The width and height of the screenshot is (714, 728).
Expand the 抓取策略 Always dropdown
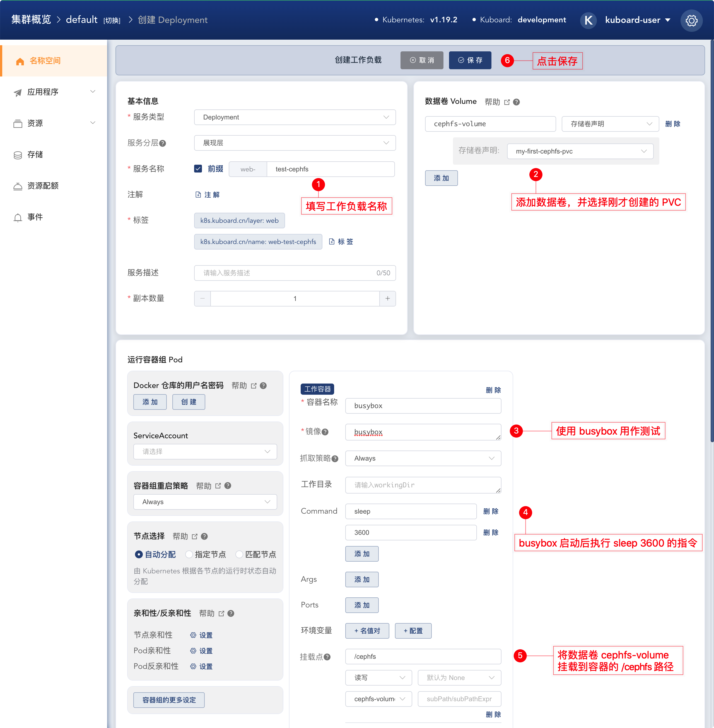point(423,458)
